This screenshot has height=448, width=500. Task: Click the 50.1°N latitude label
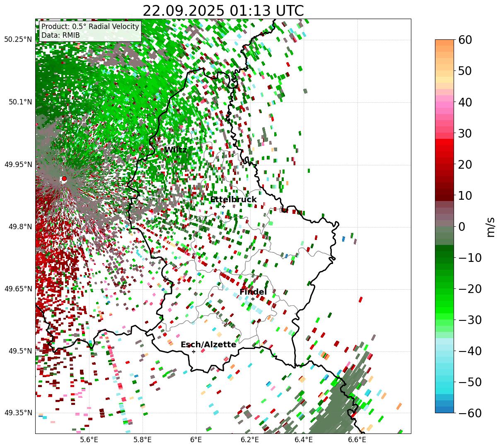[20, 102]
